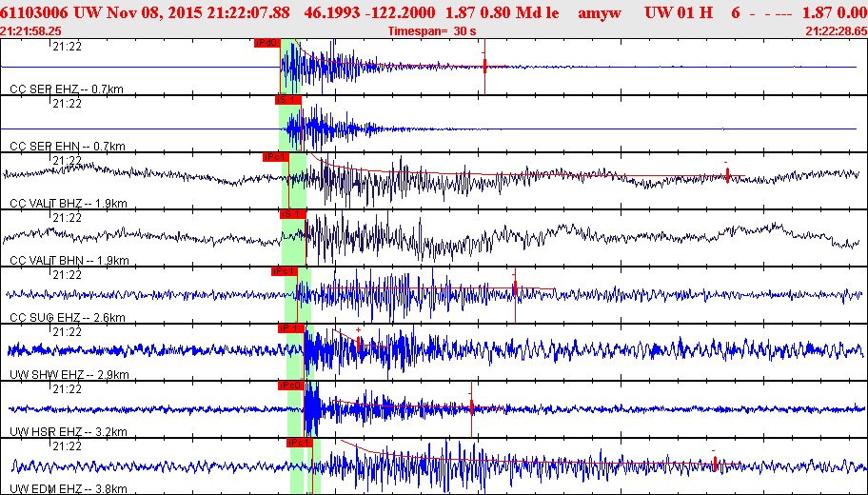Select the '46.1993 -122.2000' coordinates text
Viewport: 868px width, 495px height.
370,12
